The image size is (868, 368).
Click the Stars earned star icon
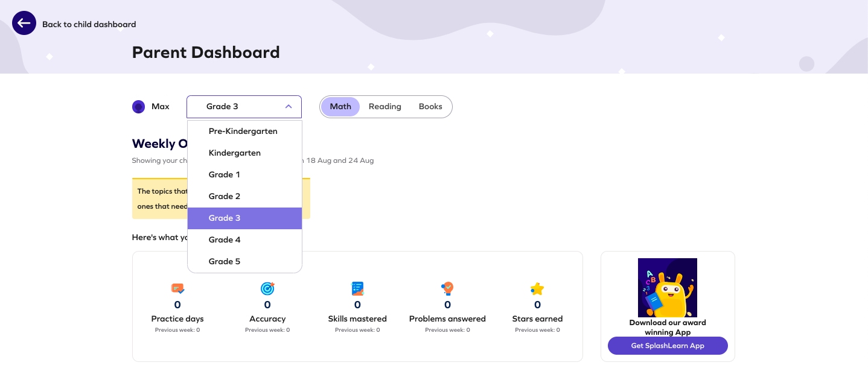537,288
